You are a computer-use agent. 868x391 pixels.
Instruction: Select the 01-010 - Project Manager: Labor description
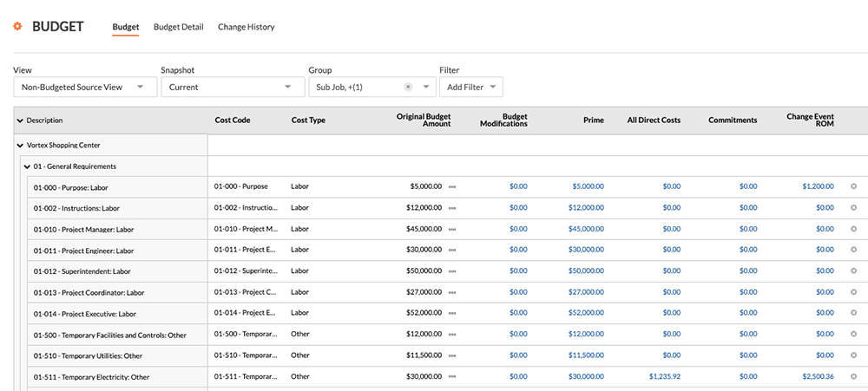83,230
